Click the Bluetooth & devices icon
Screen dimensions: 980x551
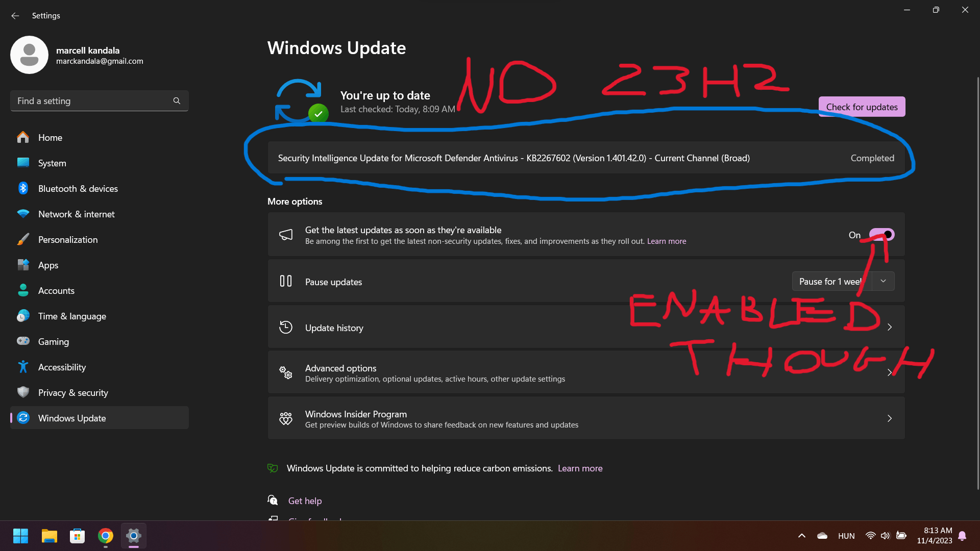click(x=24, y=188)
